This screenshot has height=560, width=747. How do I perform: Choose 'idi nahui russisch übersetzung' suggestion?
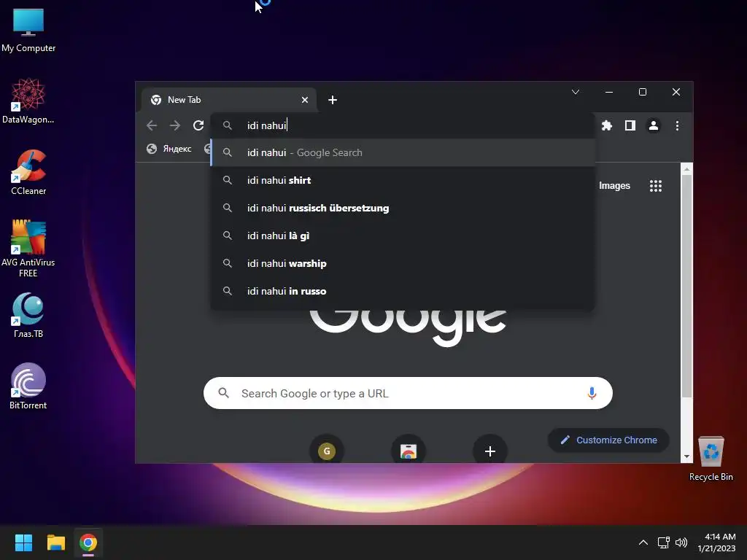tap(403, 208)
